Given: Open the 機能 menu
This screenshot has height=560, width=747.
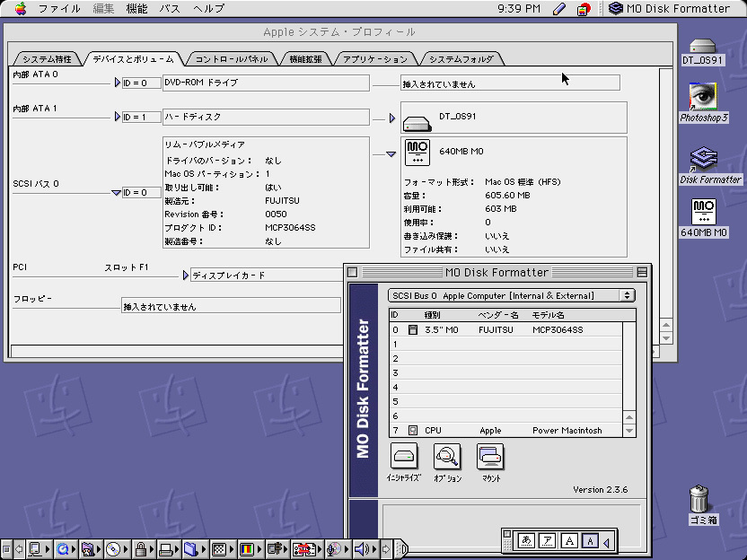Looking at the screenshot, I should [x=136, y=9].
